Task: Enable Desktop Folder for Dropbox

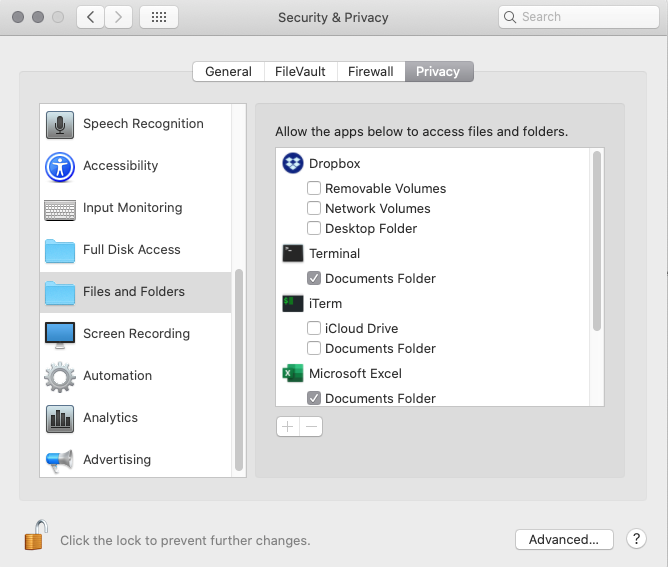Action: [x=314, y=228]
